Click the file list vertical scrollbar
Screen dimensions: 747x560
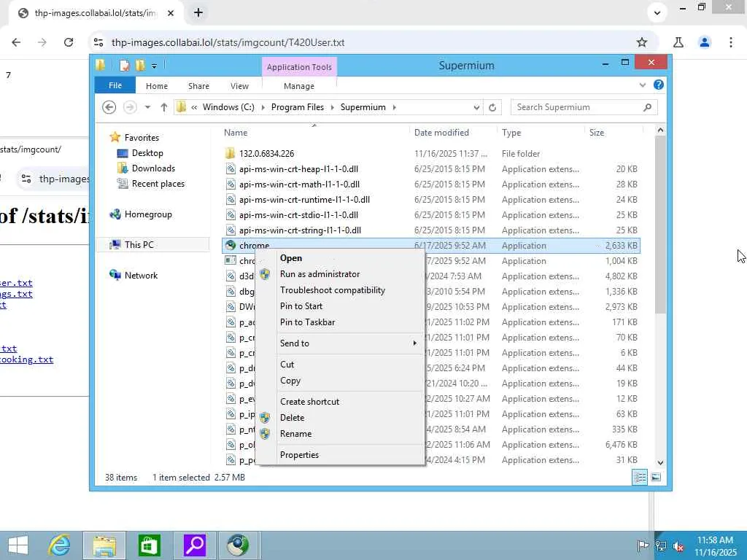660,225
